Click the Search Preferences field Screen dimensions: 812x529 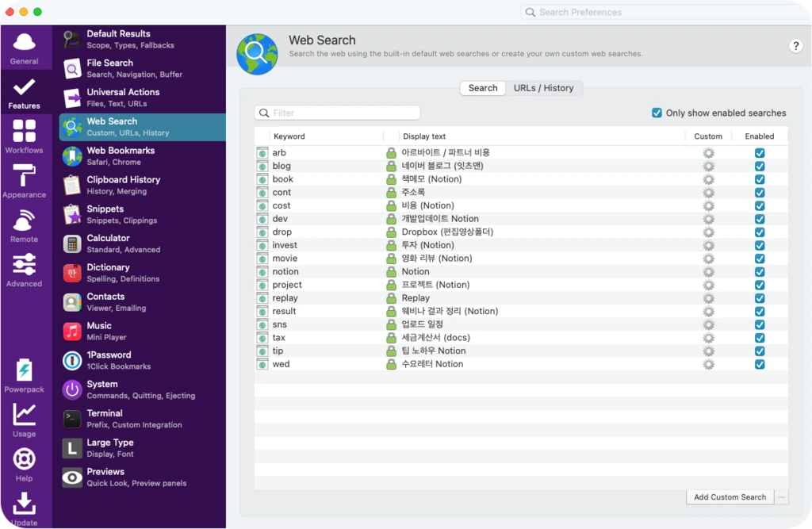[x=665, y=12]
